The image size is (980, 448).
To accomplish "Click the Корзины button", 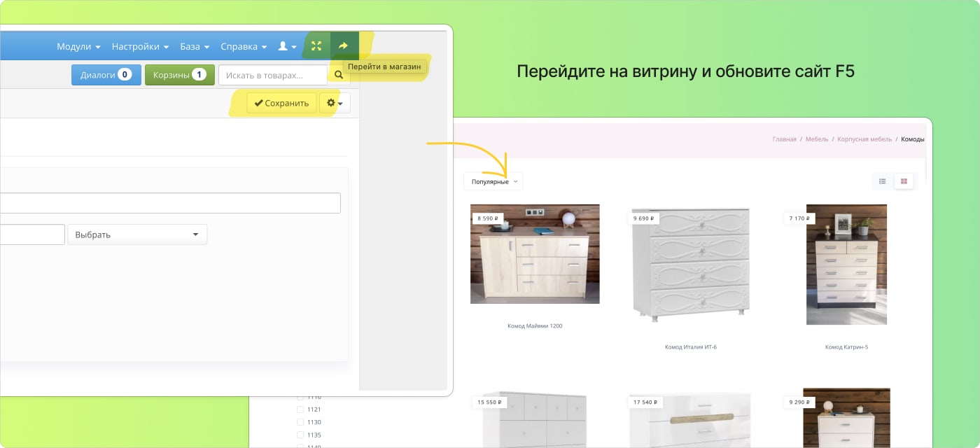I will (x=179, y=75).
